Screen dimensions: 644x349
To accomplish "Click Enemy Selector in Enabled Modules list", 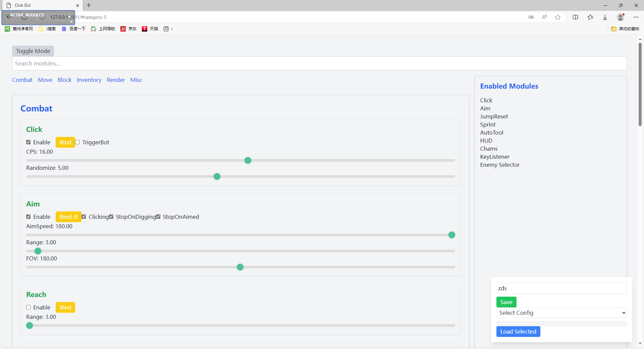I will [x=500, y=165].
